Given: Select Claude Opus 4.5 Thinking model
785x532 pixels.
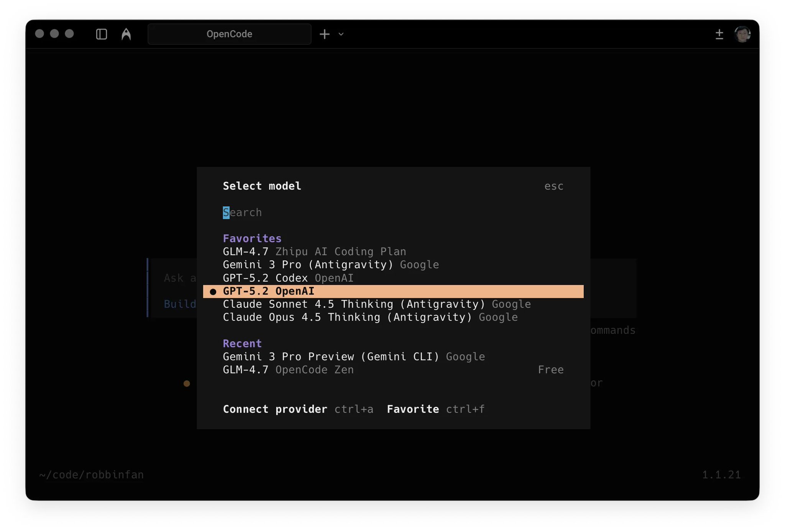Looking at the screenshot, I should pyautogui.click(x=370, y=317).
